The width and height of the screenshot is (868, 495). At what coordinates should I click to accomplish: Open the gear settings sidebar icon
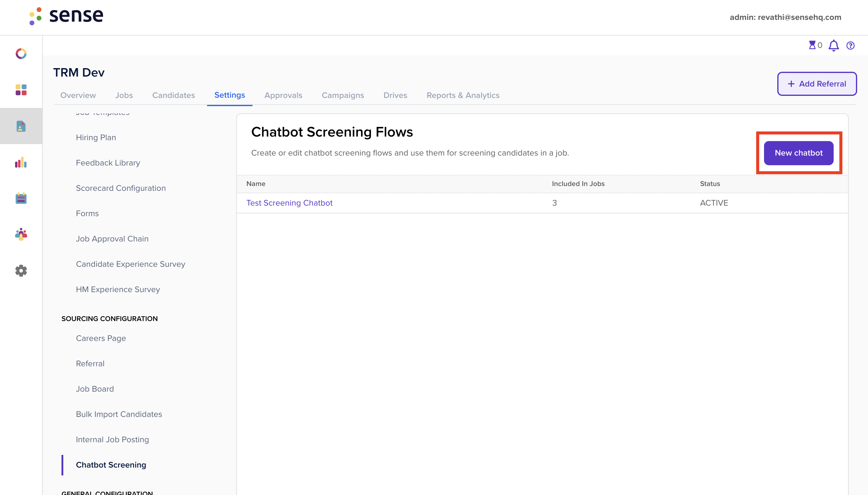pos(21,271)
